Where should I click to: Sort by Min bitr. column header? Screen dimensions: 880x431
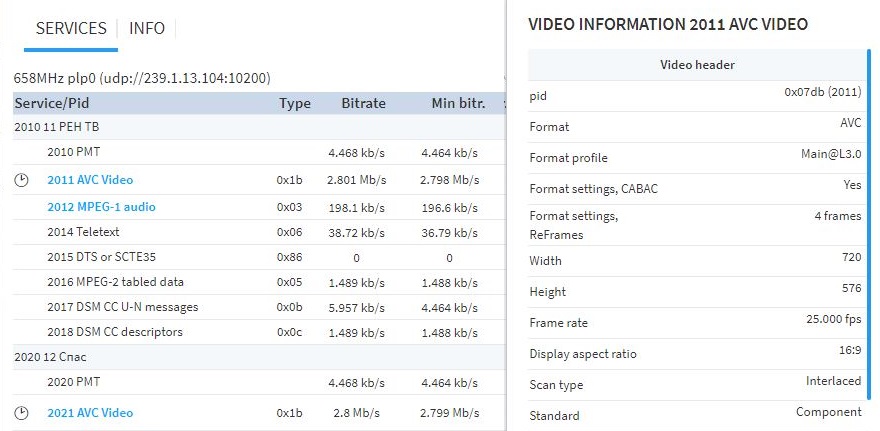pos(458,103)
